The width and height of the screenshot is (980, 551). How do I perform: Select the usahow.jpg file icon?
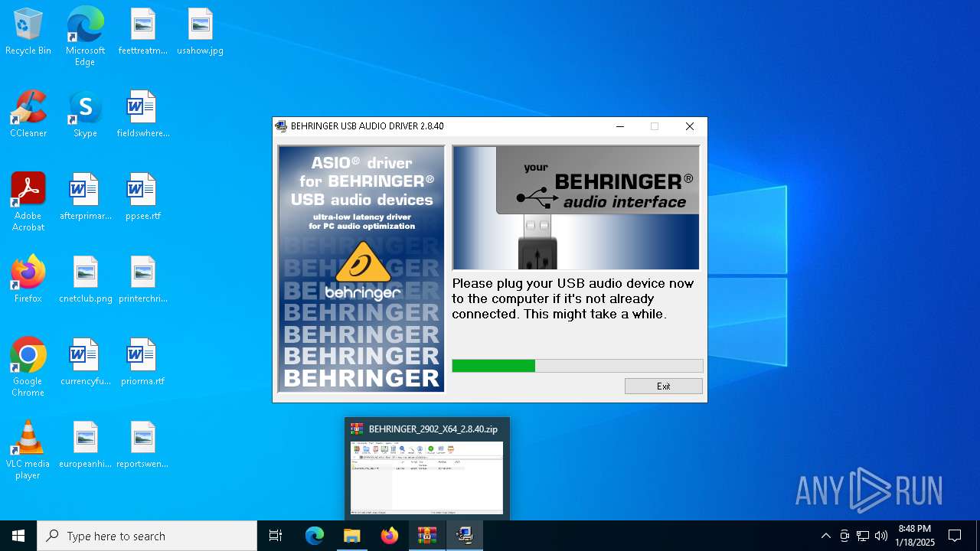[200, 32]
